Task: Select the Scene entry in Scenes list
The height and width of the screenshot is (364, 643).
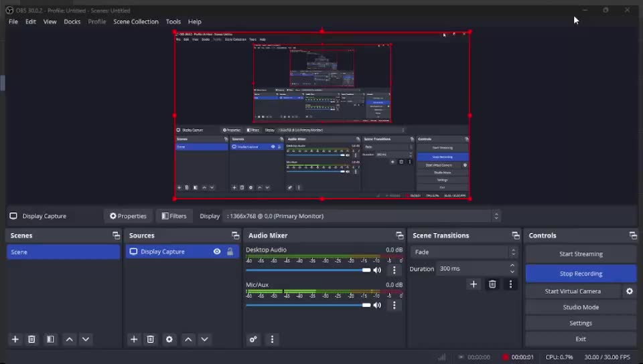Action: [x=63, y=252]
